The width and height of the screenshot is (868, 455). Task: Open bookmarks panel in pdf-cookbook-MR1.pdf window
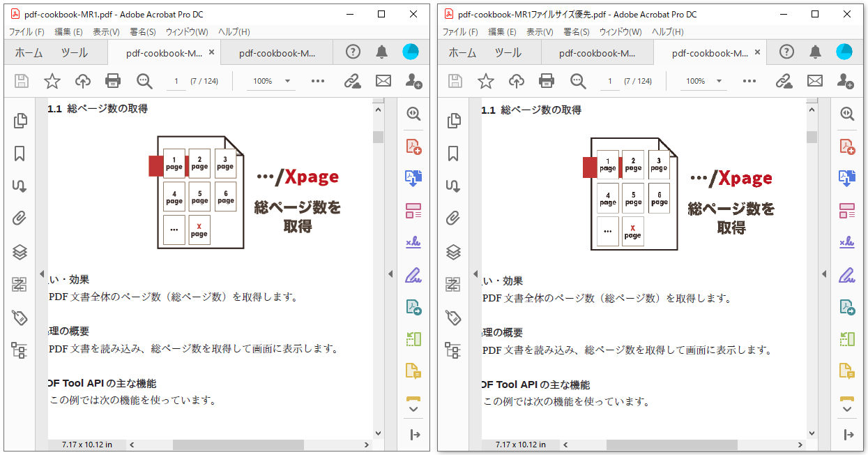20,154
